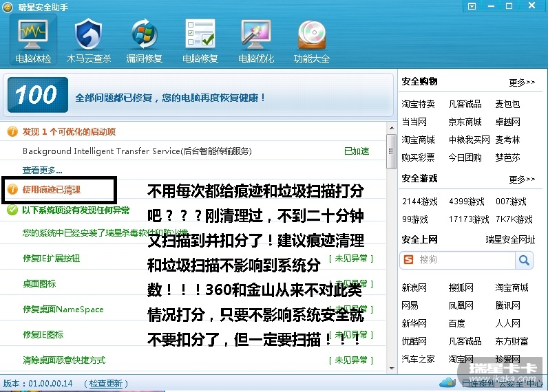Open 更多>> link beside 安全游戏
548x392 pixels.
(x=522, y=179)
